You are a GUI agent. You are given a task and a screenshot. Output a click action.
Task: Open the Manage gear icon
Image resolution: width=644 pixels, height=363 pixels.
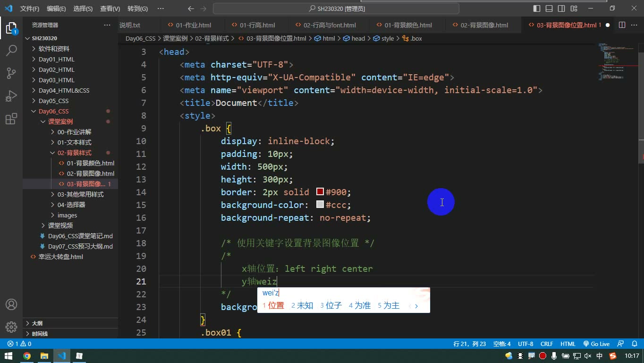11,327
